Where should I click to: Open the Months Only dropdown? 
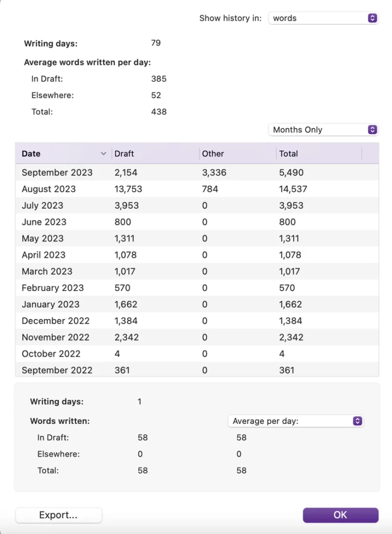323,130
